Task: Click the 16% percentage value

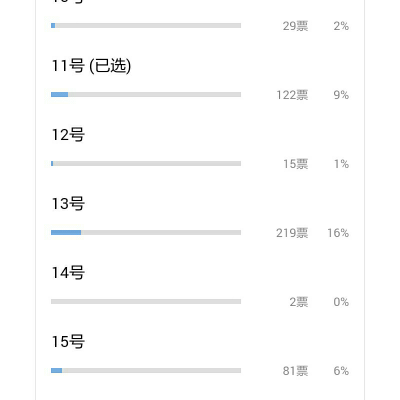Action: pyautogui.click(x=338, y=233)
